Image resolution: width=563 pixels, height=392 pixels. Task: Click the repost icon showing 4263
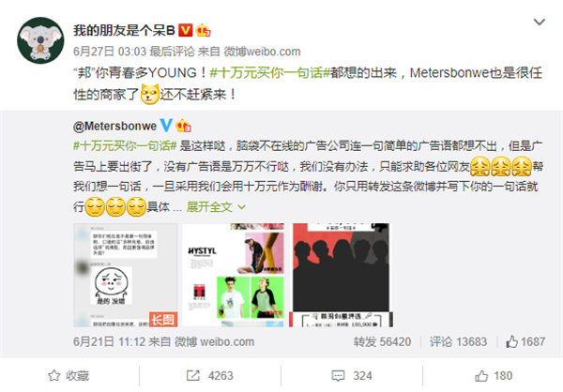tap(192, 375)
